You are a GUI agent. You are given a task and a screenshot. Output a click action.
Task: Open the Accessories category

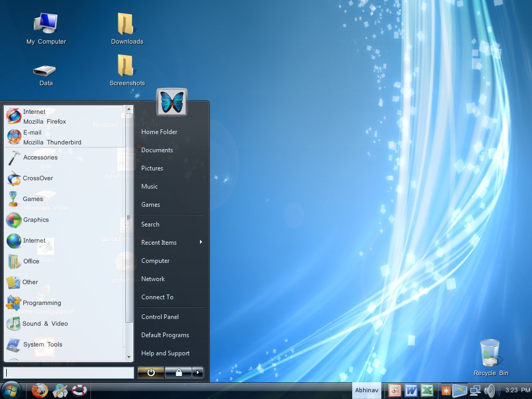coord(64,157)
